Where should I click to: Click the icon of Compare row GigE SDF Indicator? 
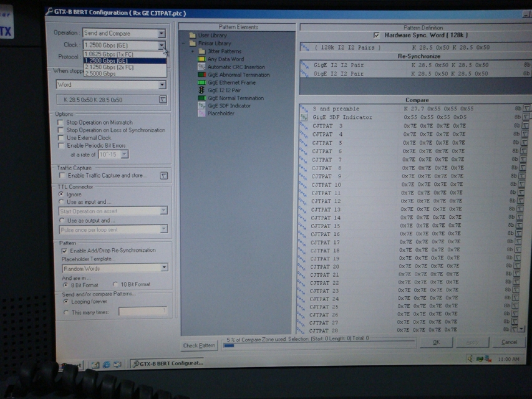(x=304, y=117)
